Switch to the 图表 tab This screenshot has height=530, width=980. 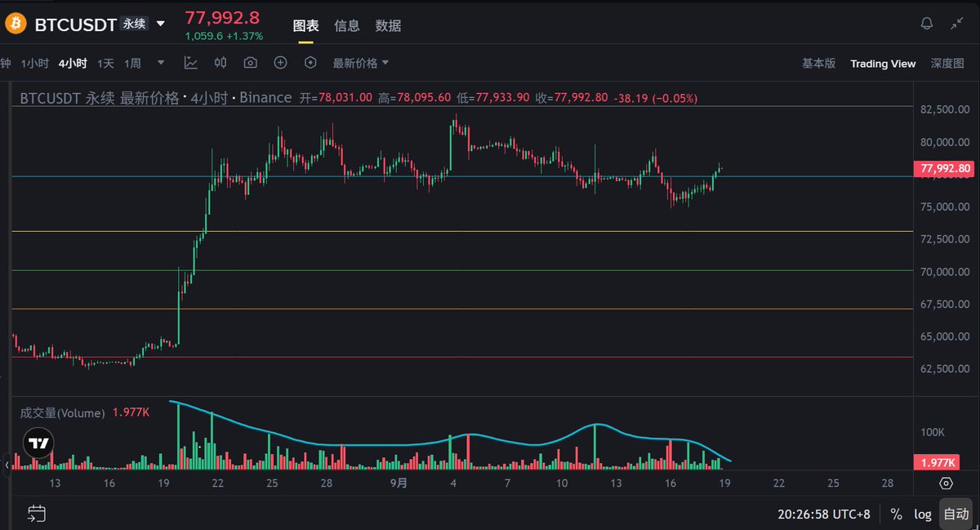306,25
